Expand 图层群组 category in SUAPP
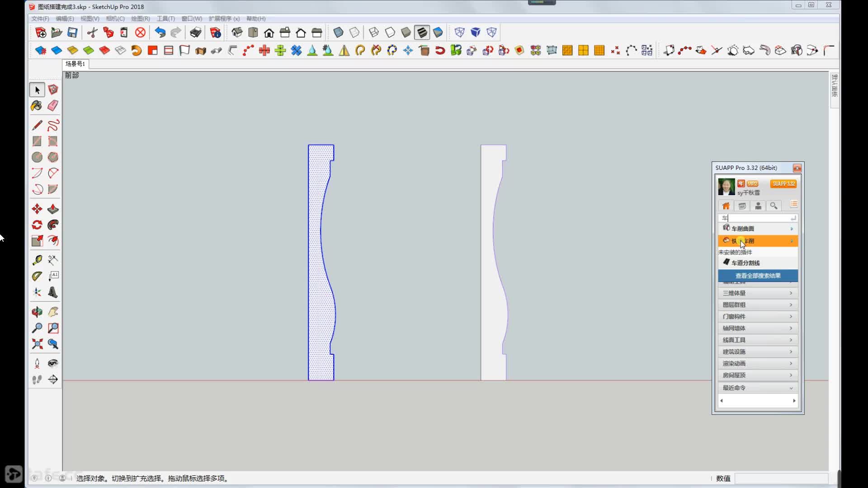The width and height of the screenshot is (868, 488). (758, 305)
